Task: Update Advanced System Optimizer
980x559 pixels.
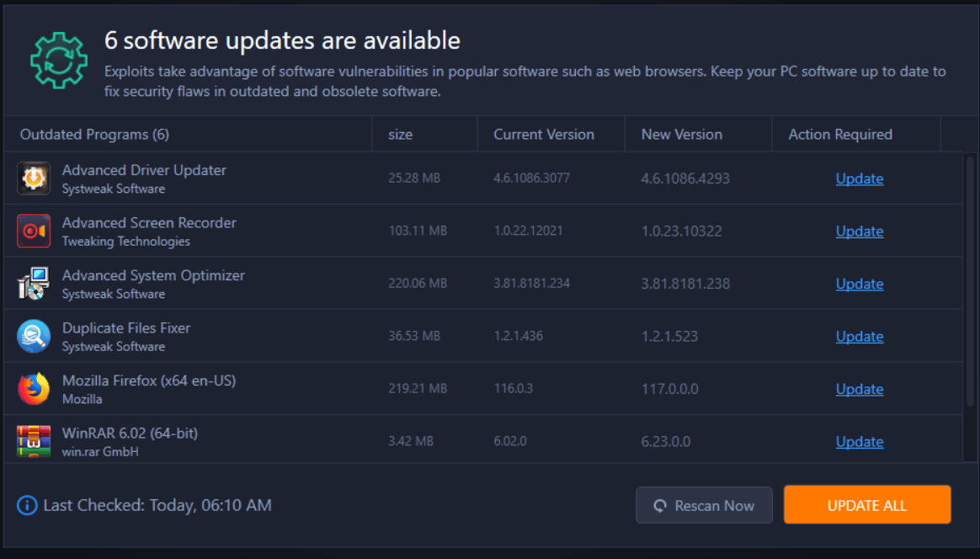Action: tap(859, 284)
